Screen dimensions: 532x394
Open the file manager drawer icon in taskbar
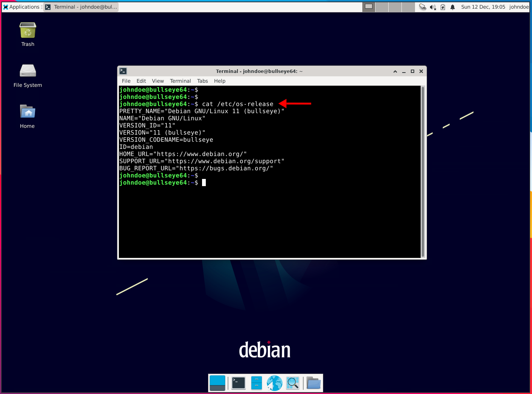pos(256,383)
